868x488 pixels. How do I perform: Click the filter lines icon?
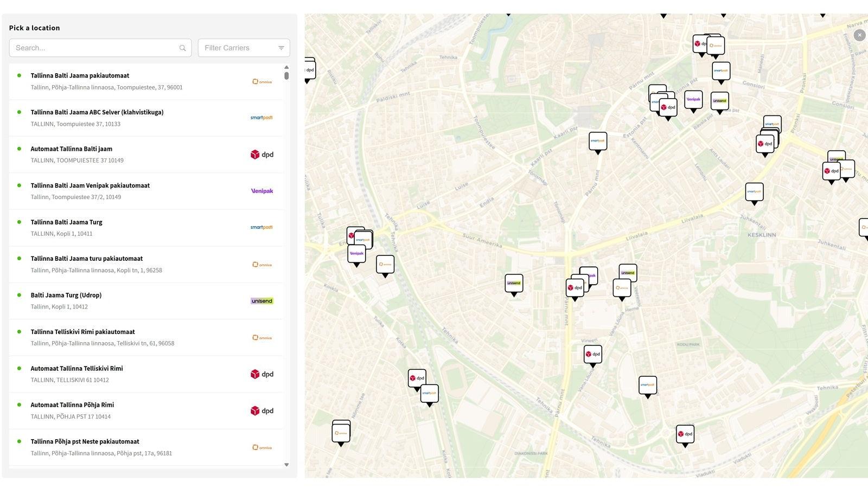click(x=281, y=48)
